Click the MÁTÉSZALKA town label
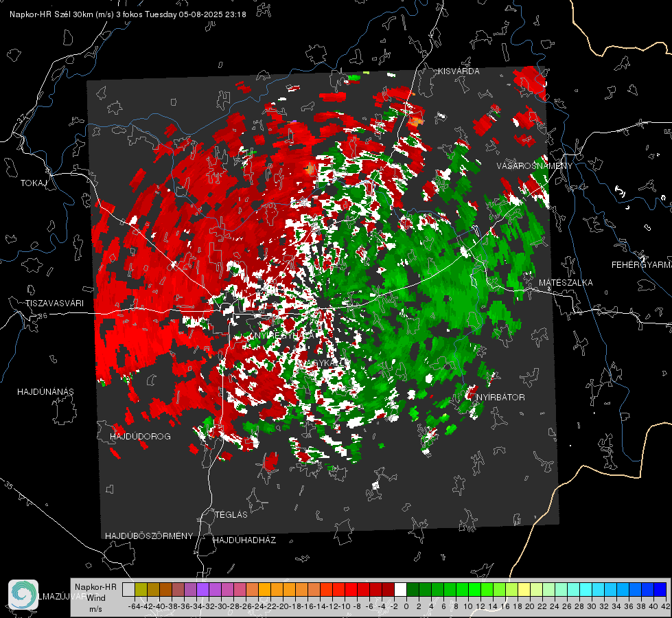The width and height of the screenshot is (672, 618). [x=566, y=283]
